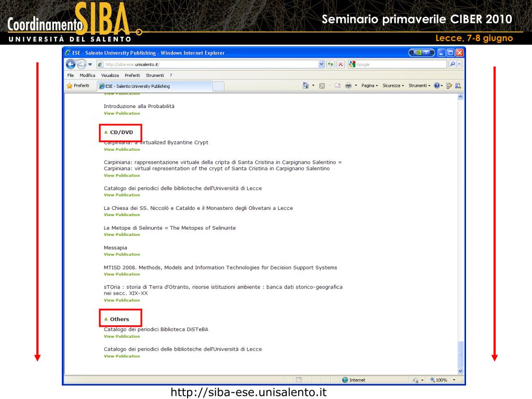
Task: Open the Visualizza menu
Action: (x=110, y=75)
